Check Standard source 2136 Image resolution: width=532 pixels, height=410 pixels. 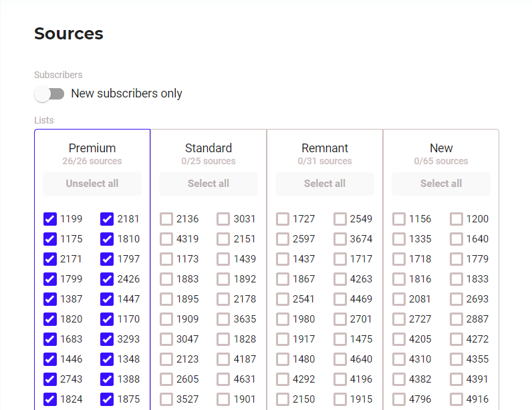point(166,219)
